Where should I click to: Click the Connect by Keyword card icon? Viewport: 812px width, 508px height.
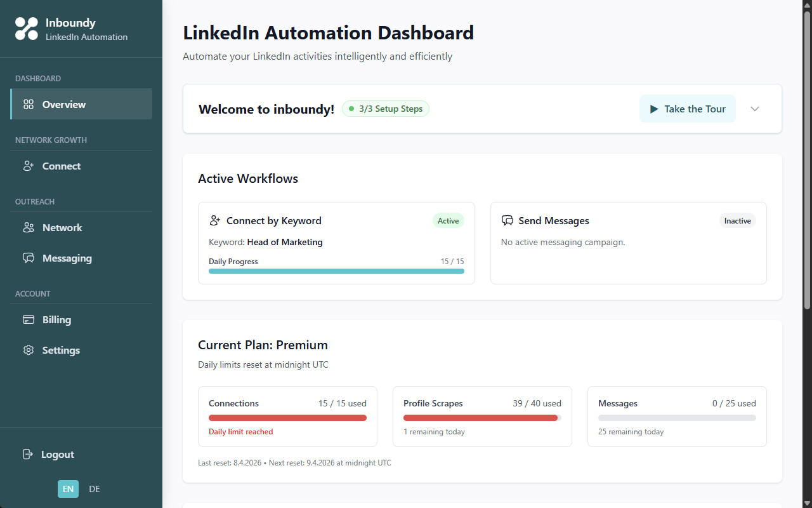(x=215, y=220)
